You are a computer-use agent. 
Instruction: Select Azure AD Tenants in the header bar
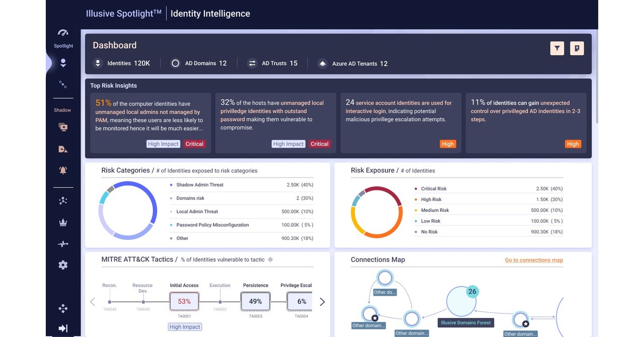(x=352, y=64)
